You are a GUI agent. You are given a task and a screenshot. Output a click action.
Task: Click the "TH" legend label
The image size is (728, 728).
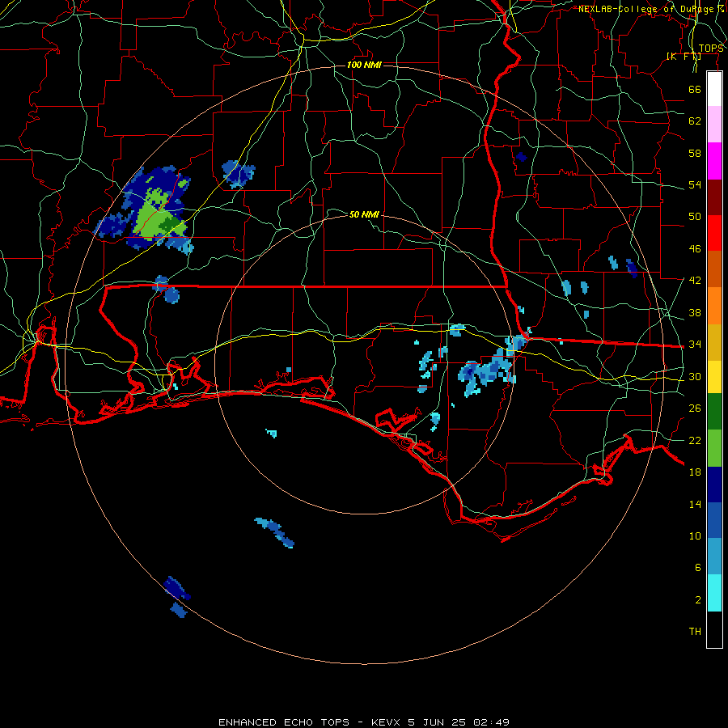pyautogui.click(x=695, y=632)
